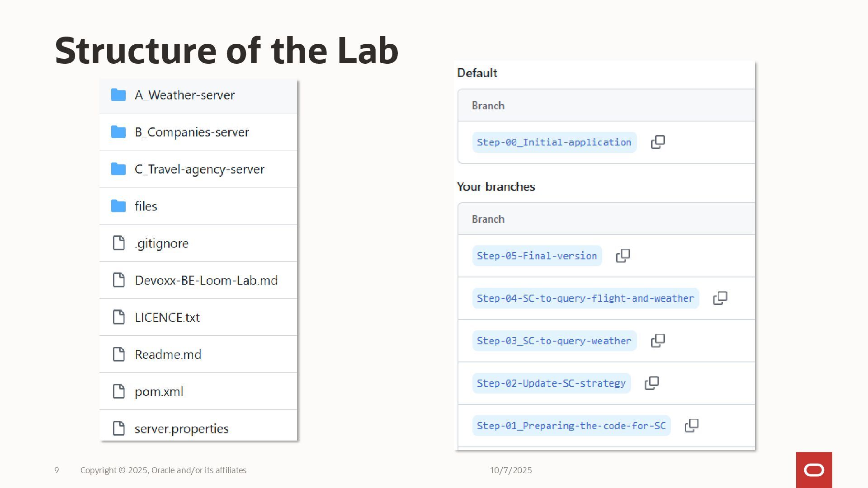Screen dimensions: 868x488
Task: Copy the Step-00_Initial-application branch name
Action: click(x=658, y=142)
